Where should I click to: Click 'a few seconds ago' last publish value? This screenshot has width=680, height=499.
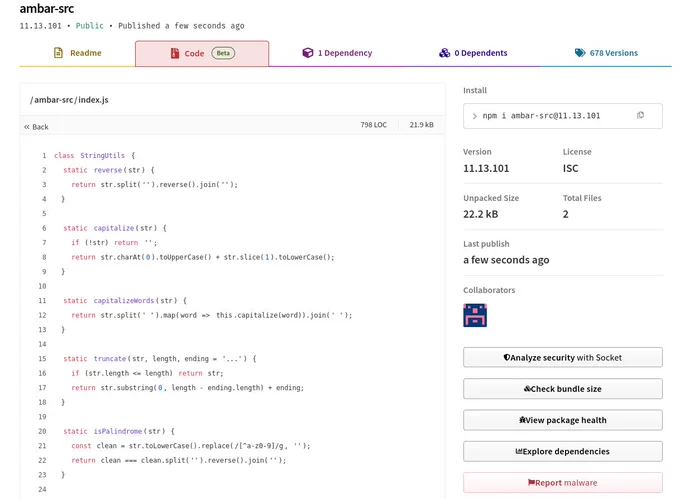pos(506,260)
